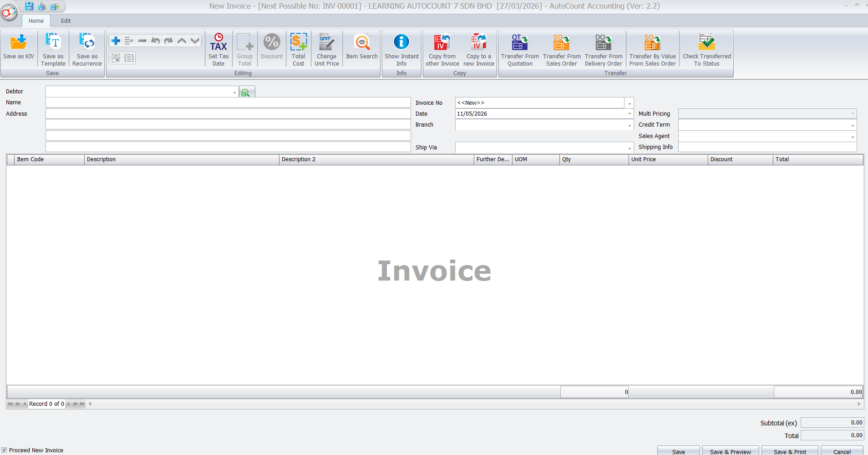868x455 pixels.
Task: Open the Date picker dropdown
Action: tap(629, 114)
